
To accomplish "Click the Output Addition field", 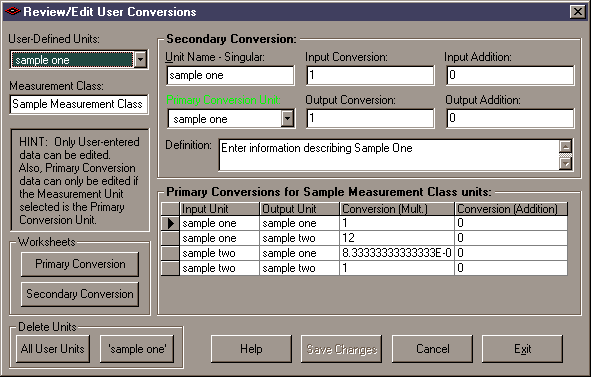I will [510, 118].
